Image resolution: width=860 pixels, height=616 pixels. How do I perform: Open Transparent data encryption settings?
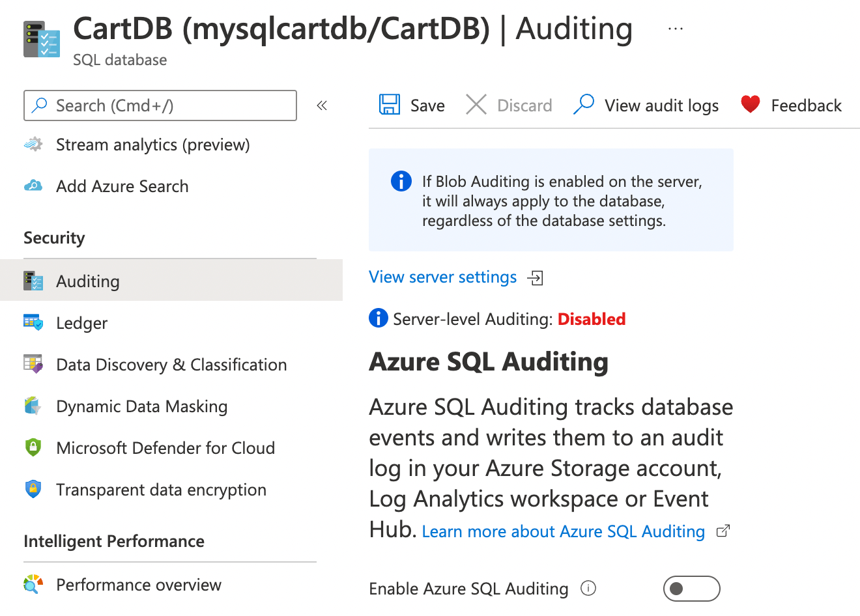161,489
